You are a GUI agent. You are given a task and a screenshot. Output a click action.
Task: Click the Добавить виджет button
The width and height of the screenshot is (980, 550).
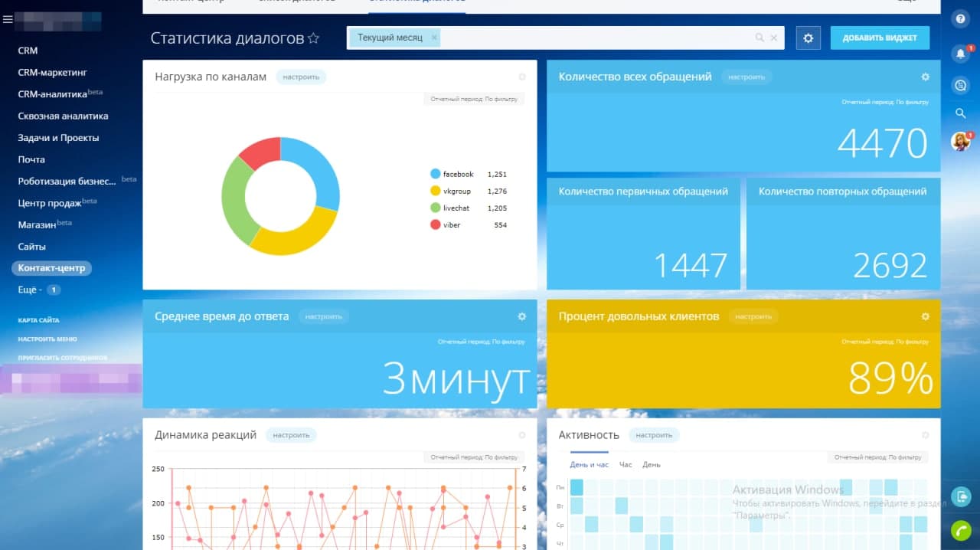click(x=880, y=38)
